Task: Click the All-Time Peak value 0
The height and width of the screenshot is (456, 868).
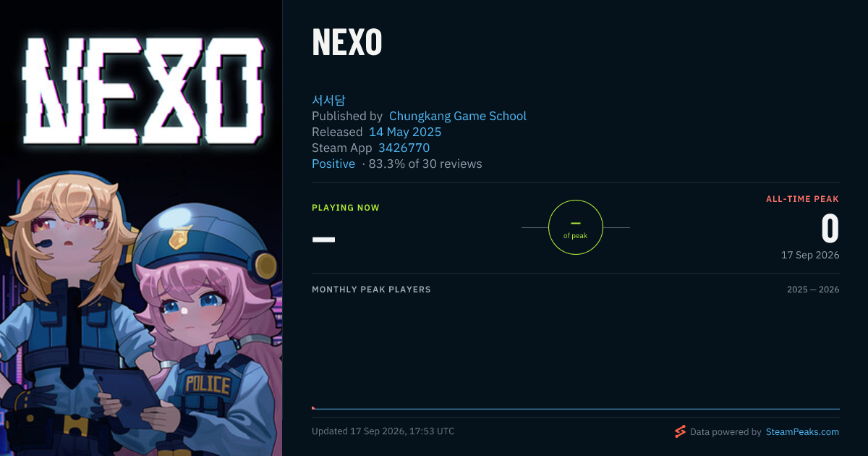Action: pyautogui.click(x=830, y=229)
